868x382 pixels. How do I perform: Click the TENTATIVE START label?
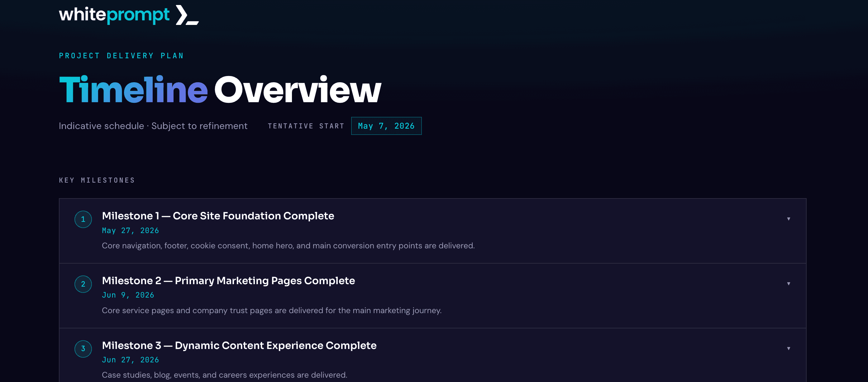[x=306, y=126]
